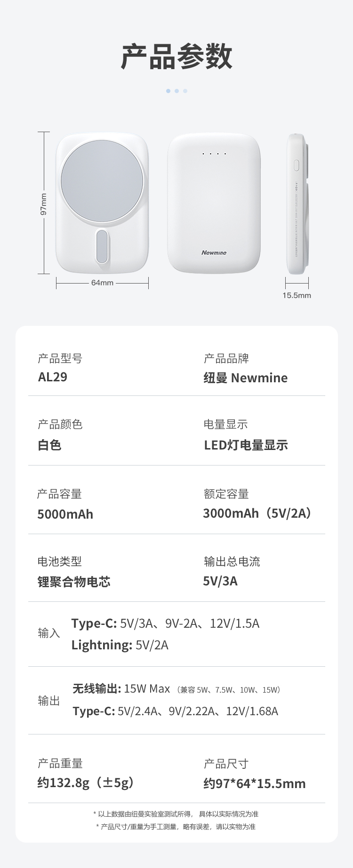Click the 产品参数 heading
This screenshot has width=353, height=868.
pos(176,56)
